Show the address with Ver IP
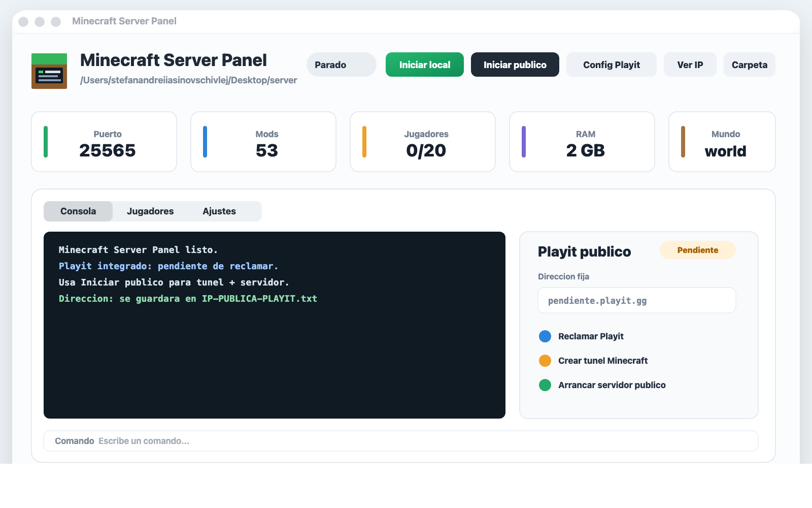 (x=690, y=65)
